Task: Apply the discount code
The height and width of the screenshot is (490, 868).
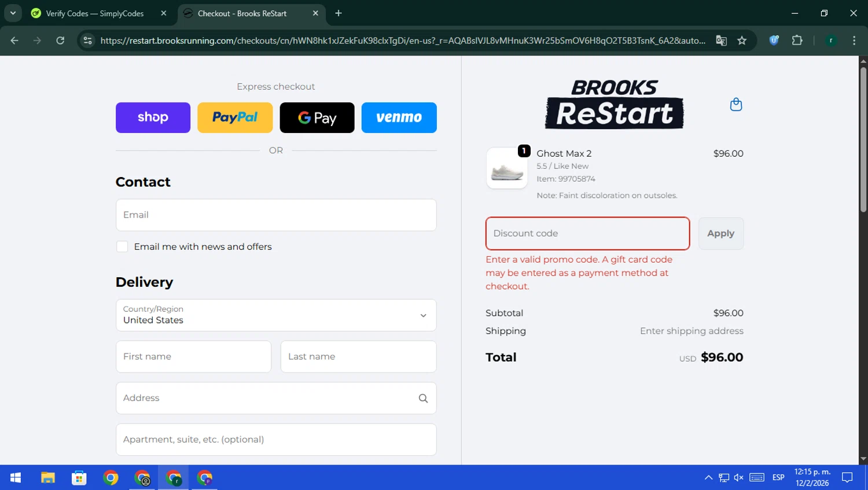Action: (x=720, y=233)
